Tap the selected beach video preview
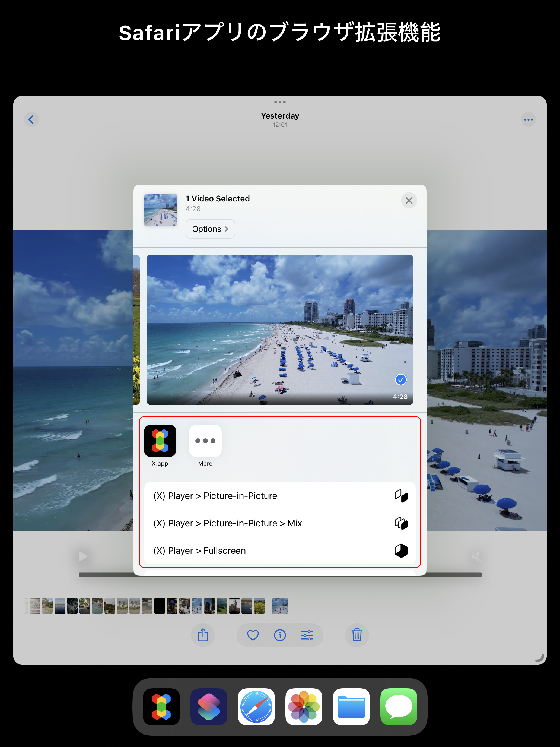This screenshot has width=560, height=747. click(x=280, y=330)
